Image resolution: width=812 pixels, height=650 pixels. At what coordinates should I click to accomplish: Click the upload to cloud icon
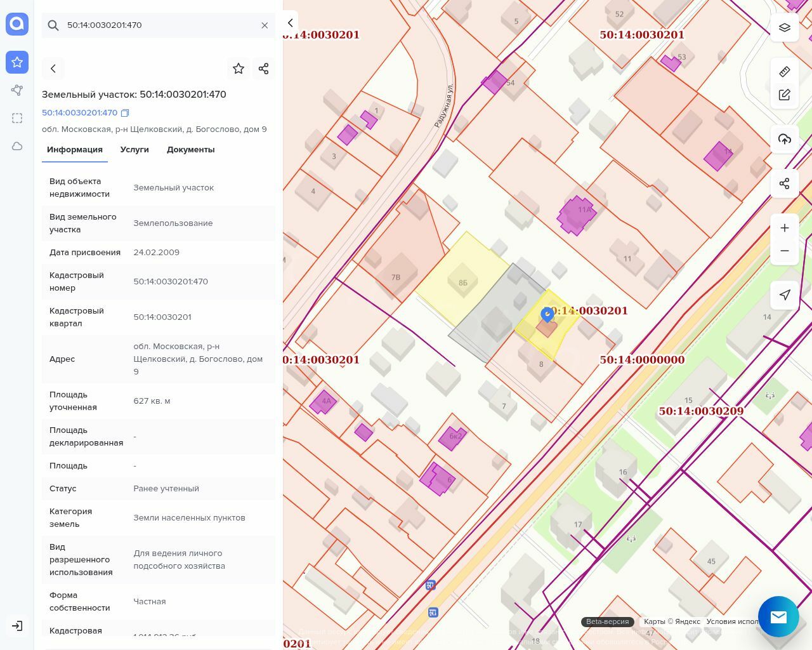784,139
